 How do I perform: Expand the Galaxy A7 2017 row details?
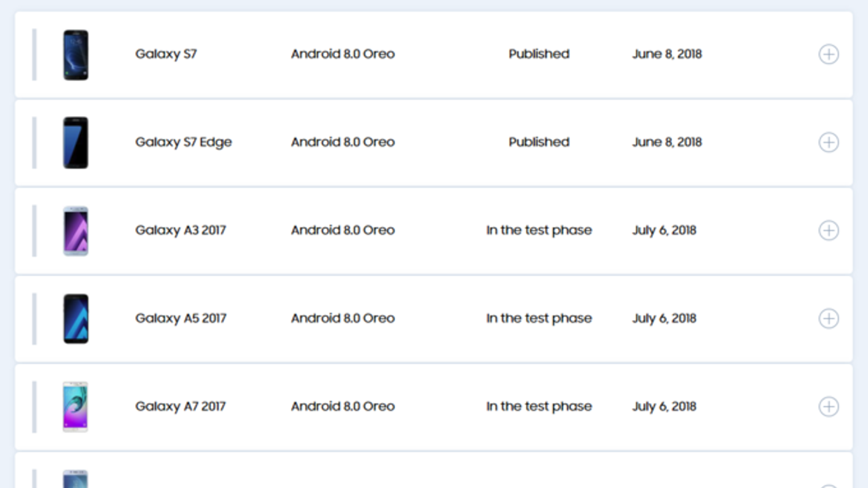coord(828,407)
